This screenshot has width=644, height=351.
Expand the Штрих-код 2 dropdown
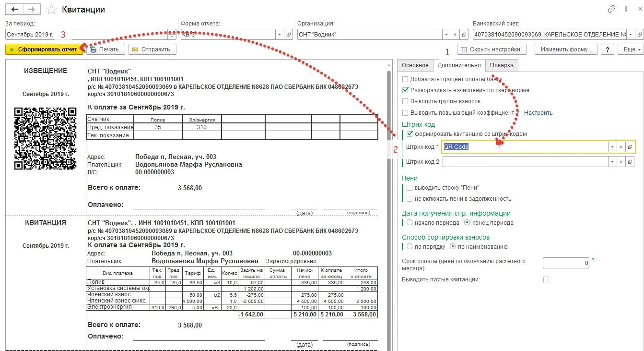(x=612, y=162)
